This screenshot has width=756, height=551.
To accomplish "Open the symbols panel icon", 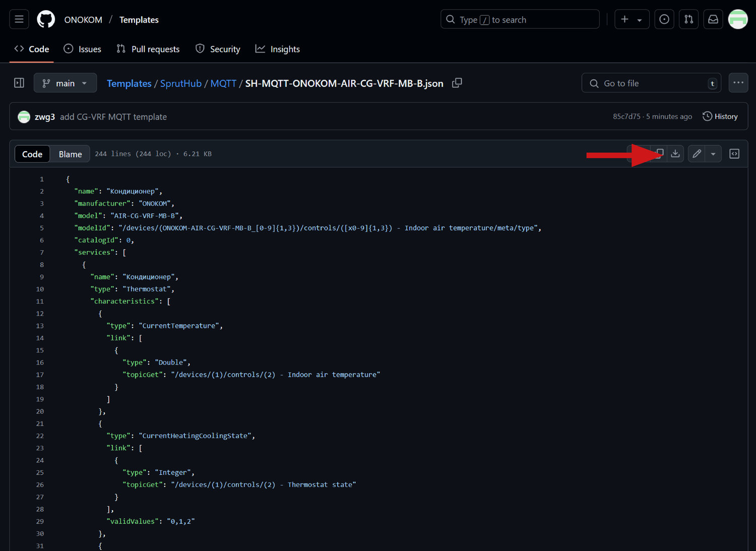I will point(734,154).
